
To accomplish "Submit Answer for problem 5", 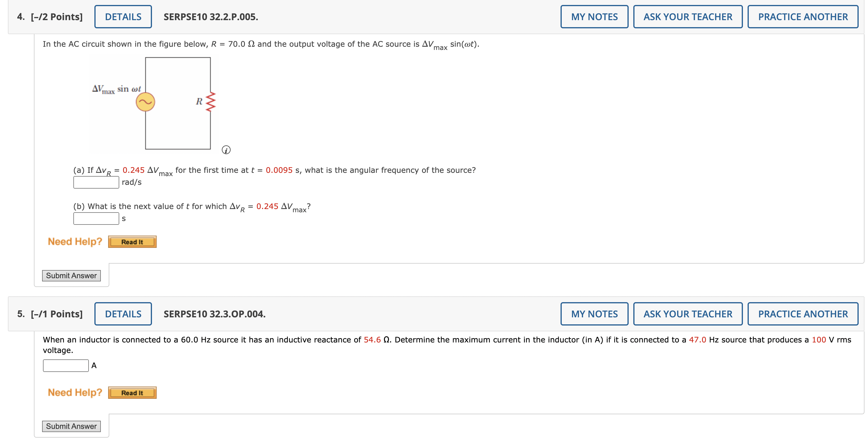I will [71, 426].
